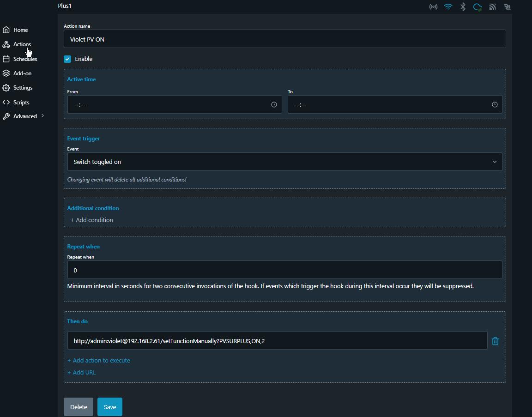Toggle the Enable checkbox
Screen dimensions: 532x417
click(67, 59)
